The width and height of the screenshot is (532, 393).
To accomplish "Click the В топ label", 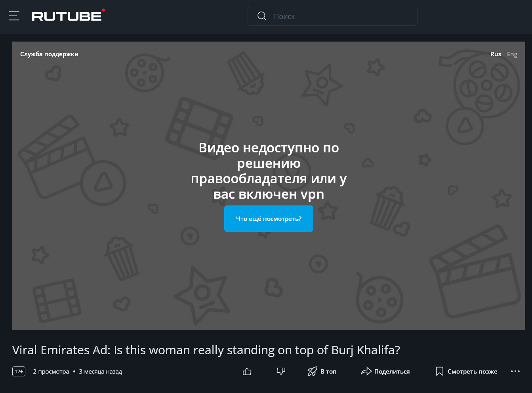I will point(328,371).
